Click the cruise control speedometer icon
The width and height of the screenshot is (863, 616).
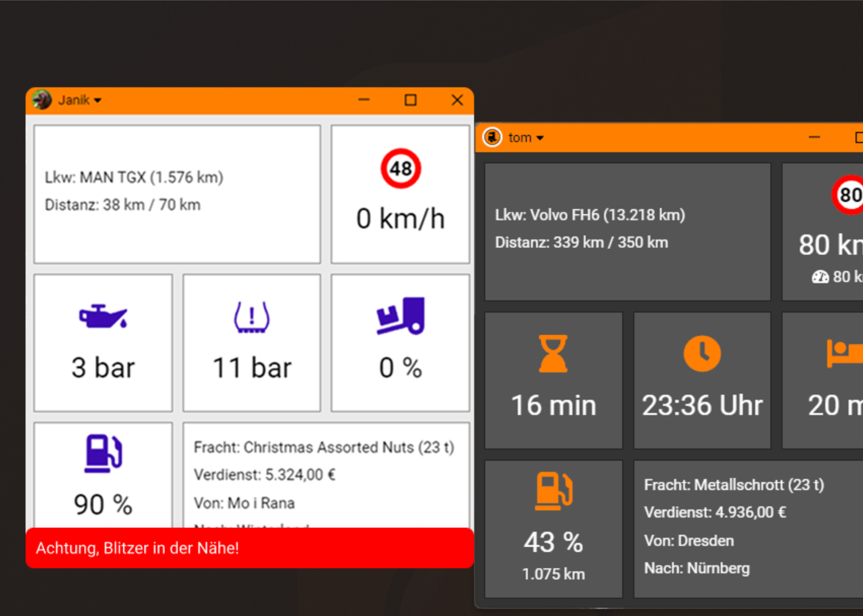click(x=820, y=277)
